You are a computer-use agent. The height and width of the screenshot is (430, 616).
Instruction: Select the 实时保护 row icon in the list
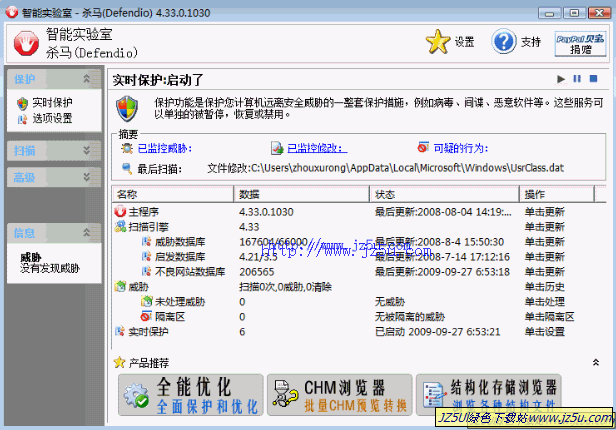tap(120, 331)
